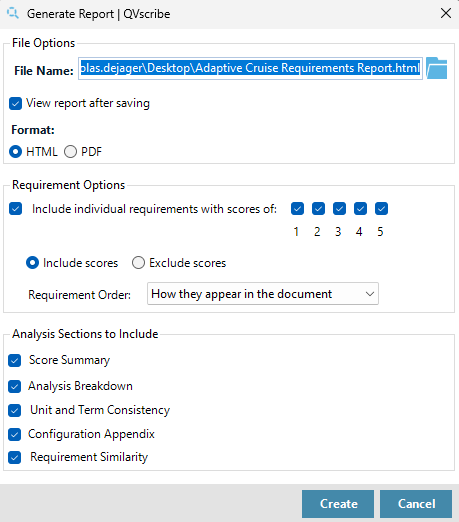Viewport: 459px width, 522px height.
Task: Select the HTML format option
Action: coord(15,152)
